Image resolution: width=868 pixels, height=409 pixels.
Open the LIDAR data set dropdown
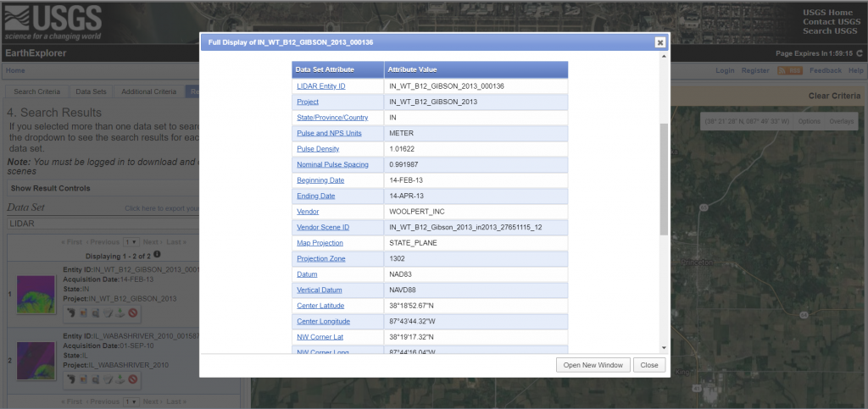point(103,225)
